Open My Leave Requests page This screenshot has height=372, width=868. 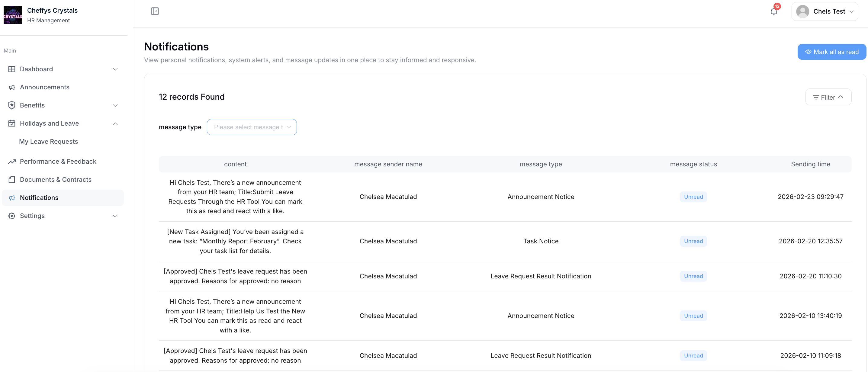tap(49, 142)
